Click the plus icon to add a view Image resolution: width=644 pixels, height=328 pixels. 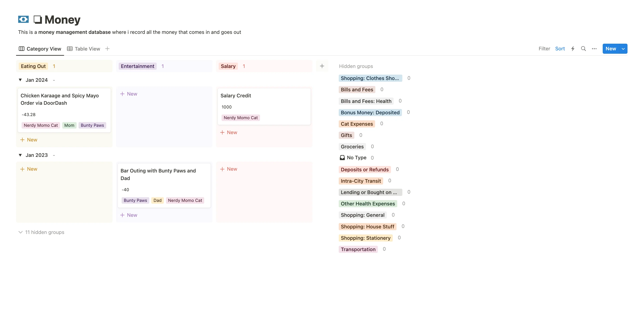(x=107, y=49)
